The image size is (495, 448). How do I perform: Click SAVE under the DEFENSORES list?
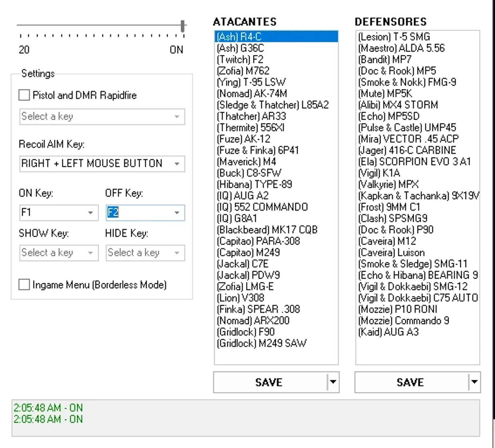pos(411,382)
